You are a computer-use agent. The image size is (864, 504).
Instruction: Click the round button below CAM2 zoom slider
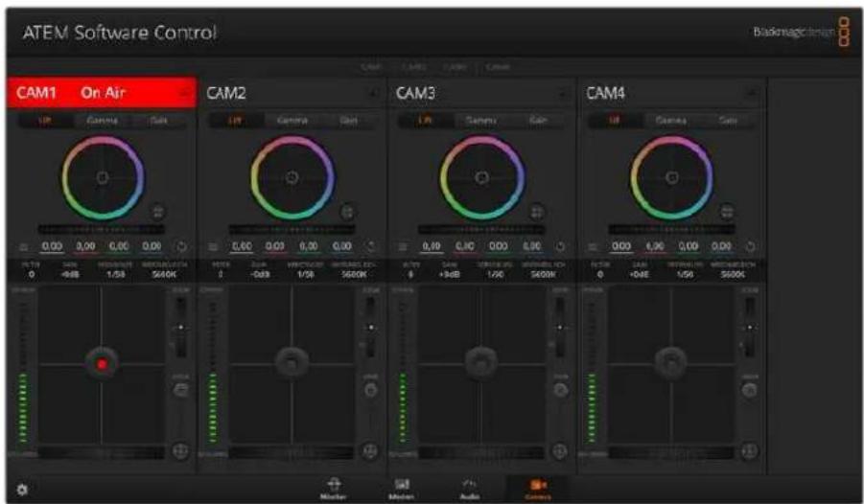(x=370, y=390)
